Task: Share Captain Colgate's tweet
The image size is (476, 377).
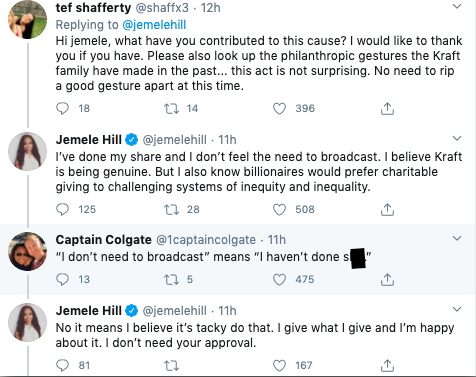Action: [387, 280]
